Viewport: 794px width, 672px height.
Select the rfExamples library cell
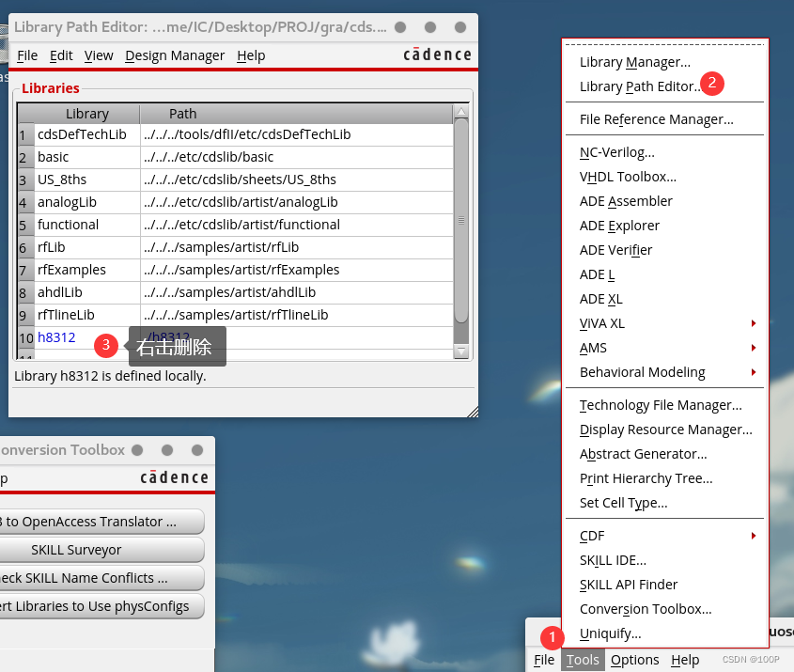coord(87,270)
